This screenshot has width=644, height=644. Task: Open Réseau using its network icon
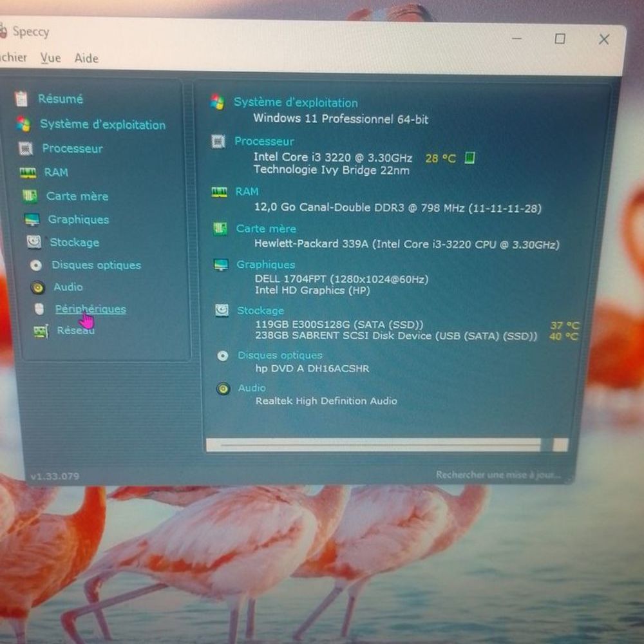41,331
